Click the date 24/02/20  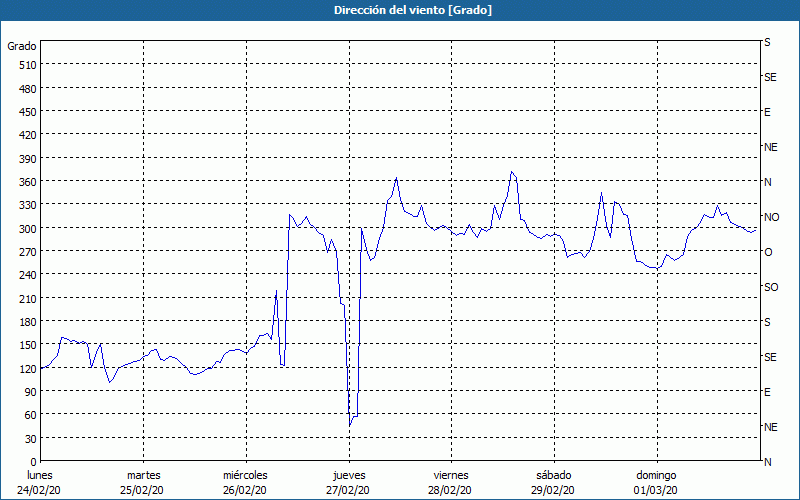[39, 490]
